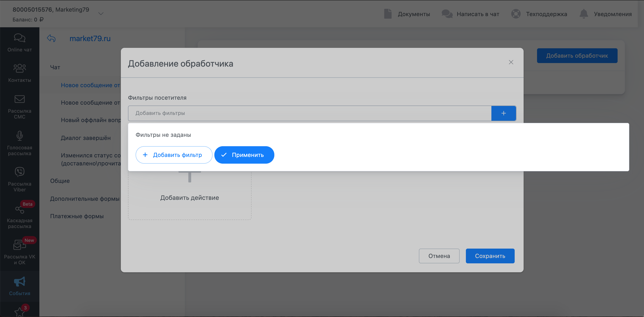Expand the account dropdown chevron
644x317 pixels.
coord(101,14)
